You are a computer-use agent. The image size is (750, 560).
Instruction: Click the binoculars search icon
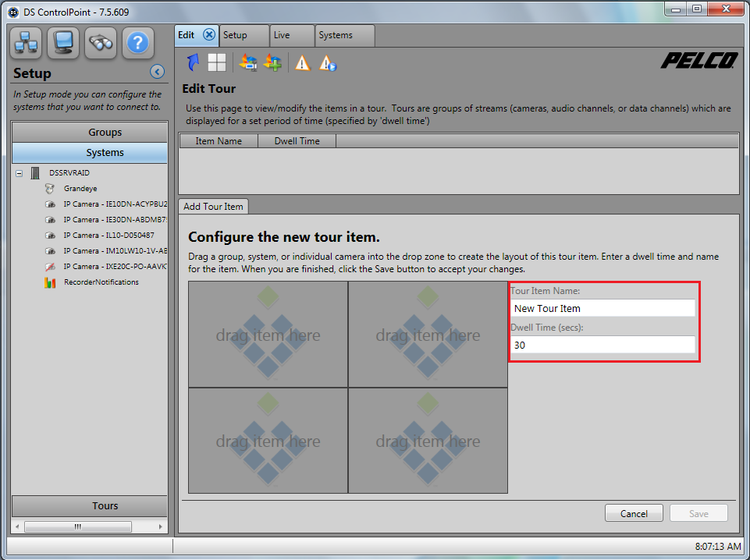point(100,43)
